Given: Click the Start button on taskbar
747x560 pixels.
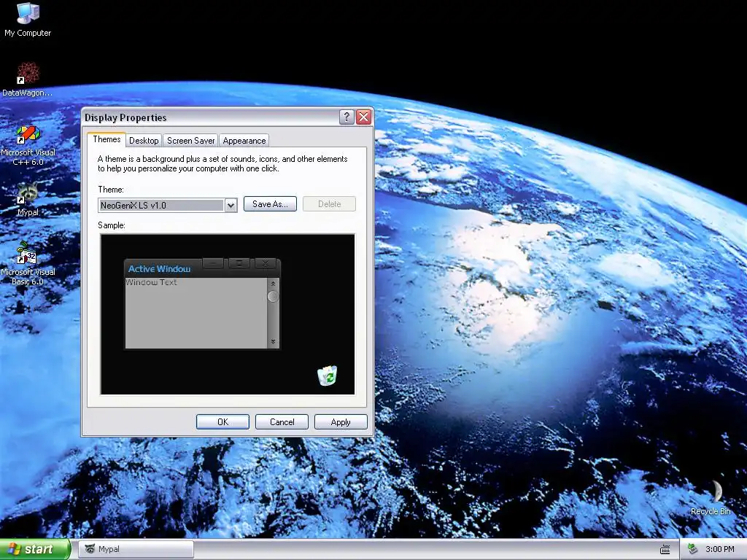Looking at the screenshot, I should (34, 549).
